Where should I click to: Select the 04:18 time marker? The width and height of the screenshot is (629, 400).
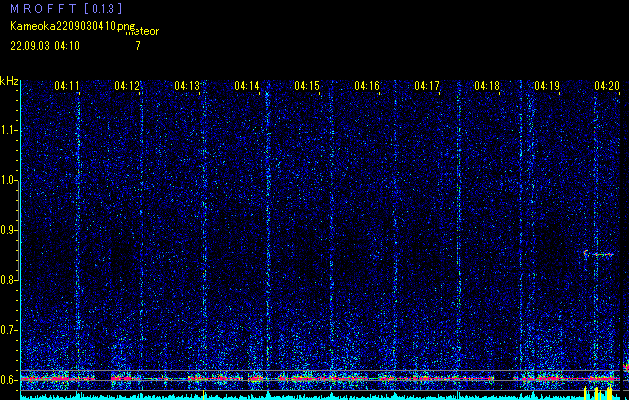(487, 86)
